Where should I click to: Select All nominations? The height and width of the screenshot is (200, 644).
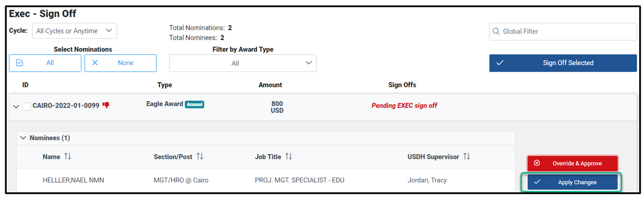click(x=45, y=63)
